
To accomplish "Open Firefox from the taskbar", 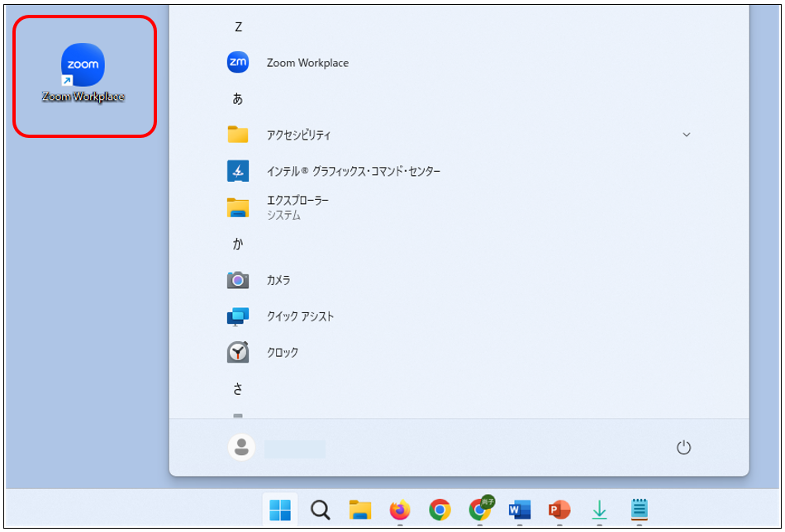I will point(400,511).
